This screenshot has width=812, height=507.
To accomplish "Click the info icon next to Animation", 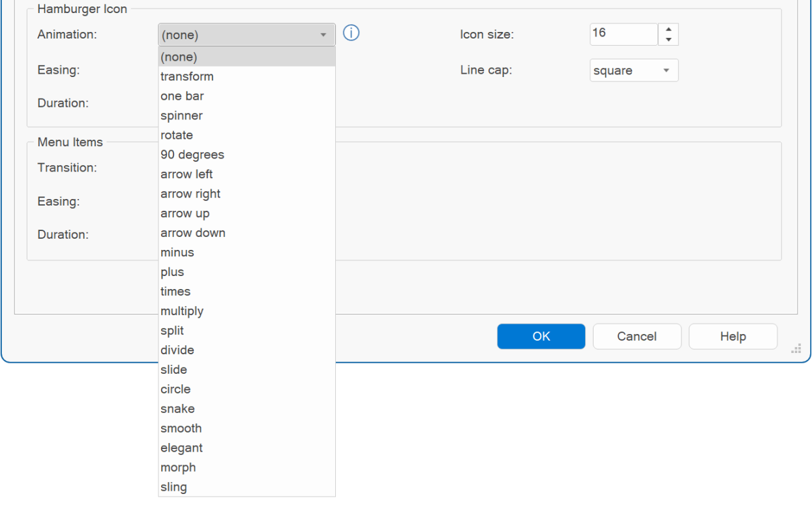I will (x=352, y=34).
